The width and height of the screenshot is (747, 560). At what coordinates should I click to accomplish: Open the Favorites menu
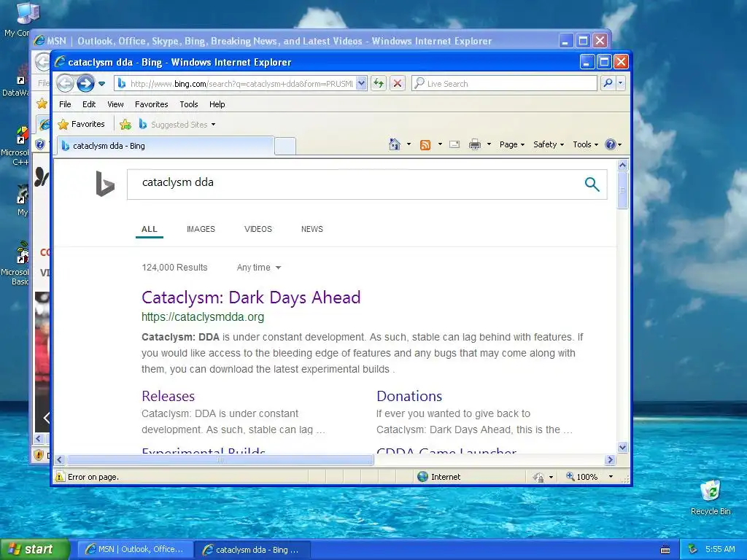[152, 104]
